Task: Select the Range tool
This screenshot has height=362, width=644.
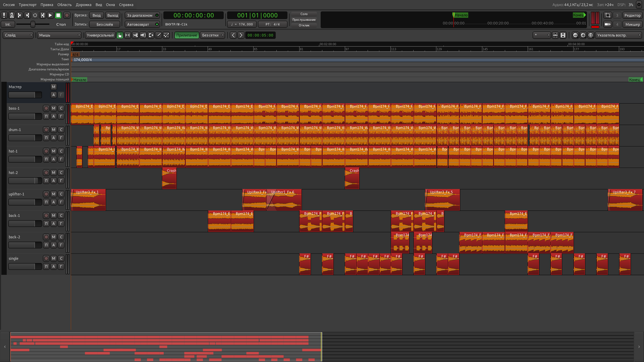Action: 127,35
